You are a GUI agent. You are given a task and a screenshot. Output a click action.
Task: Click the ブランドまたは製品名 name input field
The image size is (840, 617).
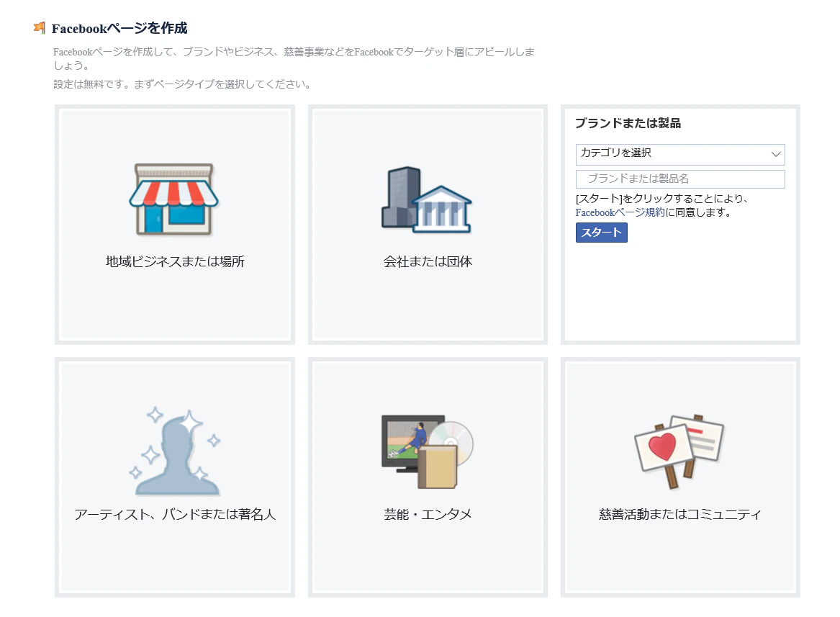click(679, 179)
